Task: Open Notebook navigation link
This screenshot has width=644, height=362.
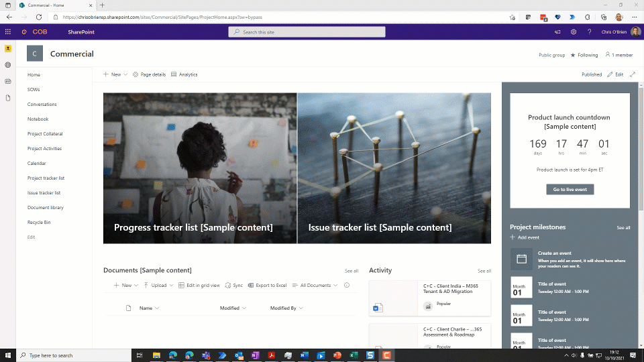Action: click(38, 119)
